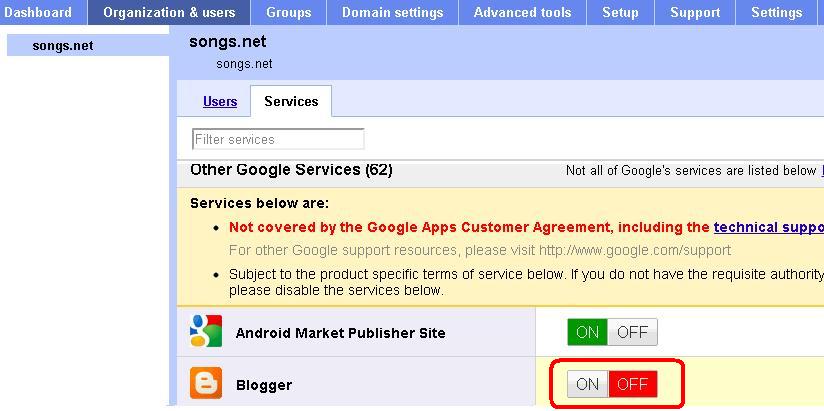Click the songs.net page title heading
The height and width of the screenshot is (411, 824).
click(x=228, y=42)
